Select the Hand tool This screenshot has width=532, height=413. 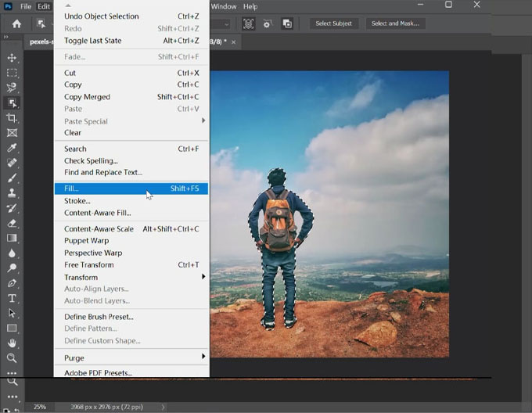12,343
